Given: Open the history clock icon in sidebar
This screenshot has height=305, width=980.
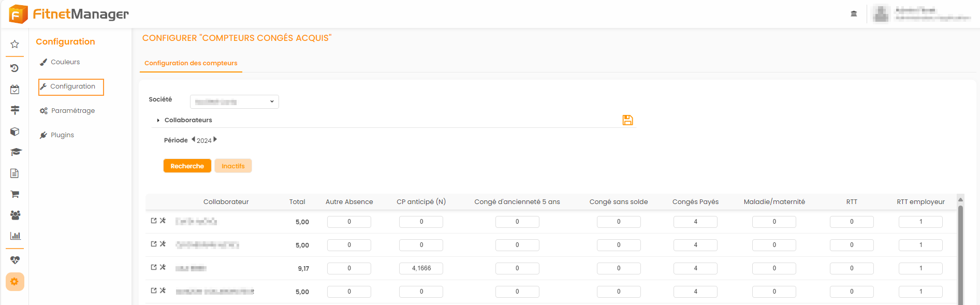Looking at the screenshot, I should click(15, 68).
